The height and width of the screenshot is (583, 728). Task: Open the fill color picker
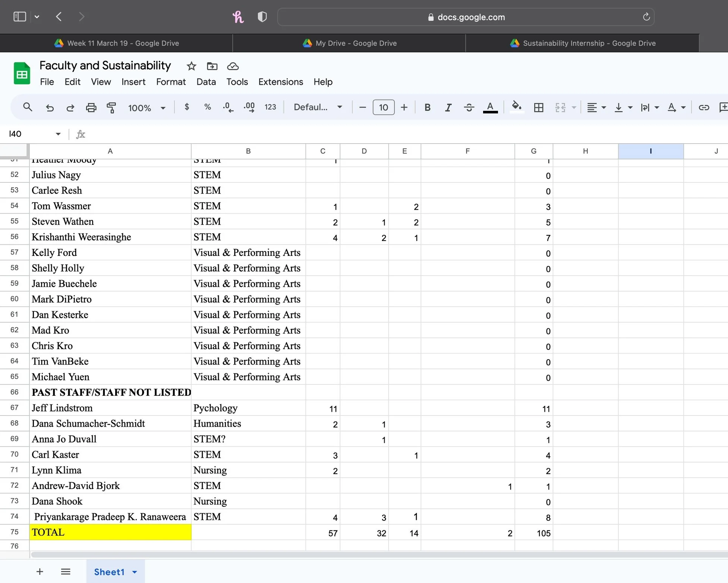click(516, 107)
